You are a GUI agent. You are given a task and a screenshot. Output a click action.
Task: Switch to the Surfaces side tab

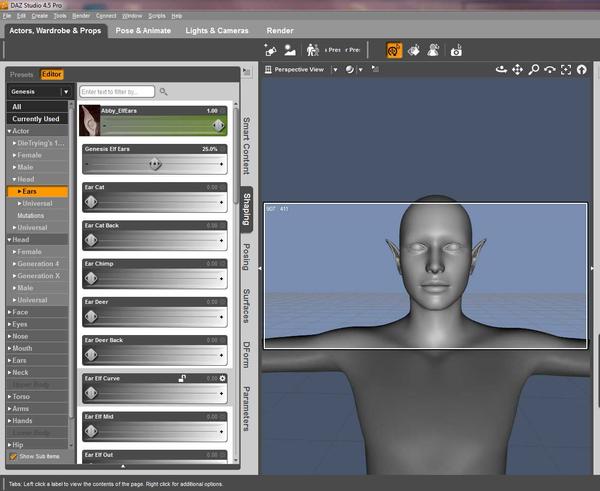[x=246, y=306]
